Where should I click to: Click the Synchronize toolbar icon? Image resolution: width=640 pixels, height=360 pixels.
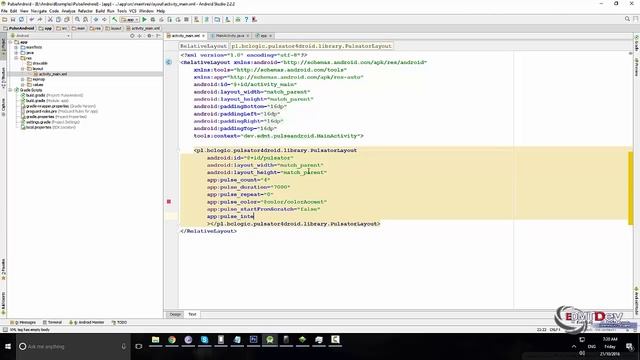21,19
